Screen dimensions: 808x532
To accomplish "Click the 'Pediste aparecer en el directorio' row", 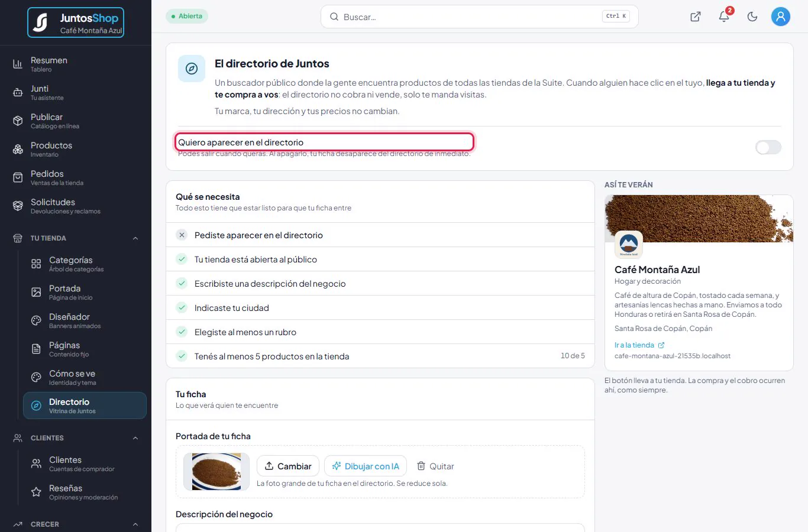I will point(380,235).
